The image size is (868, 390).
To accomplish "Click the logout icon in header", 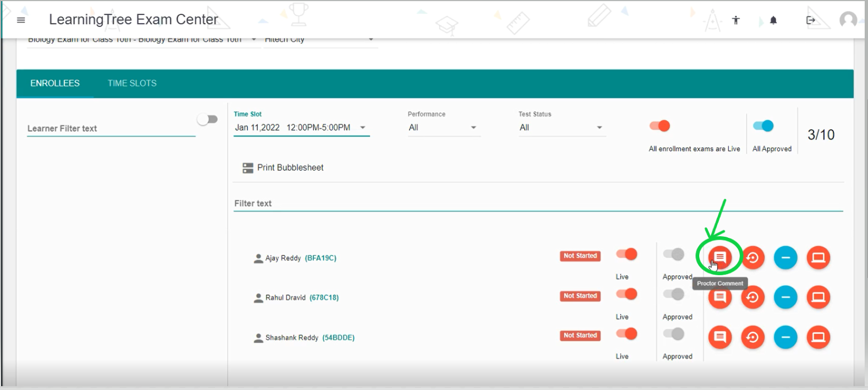I will pyautogui.click(x=810, y=20).
